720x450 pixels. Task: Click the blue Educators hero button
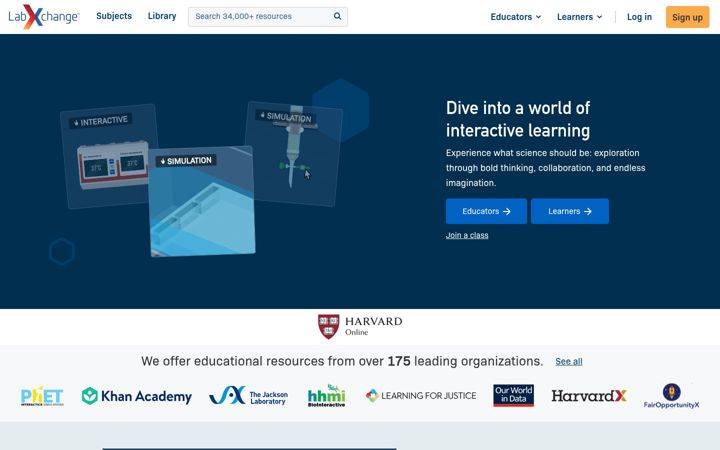(x=486, y=211)
